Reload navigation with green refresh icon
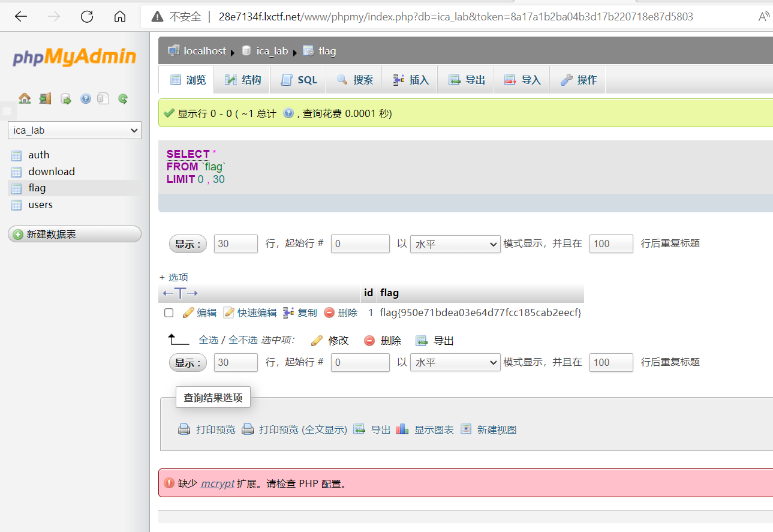Screen dimensions: 773x532 pyautogui.click(x=123, y=98)
